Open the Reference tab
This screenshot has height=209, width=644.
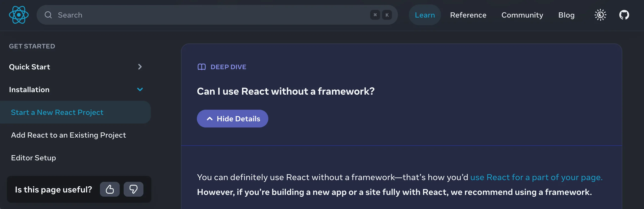tap(468, 15)
